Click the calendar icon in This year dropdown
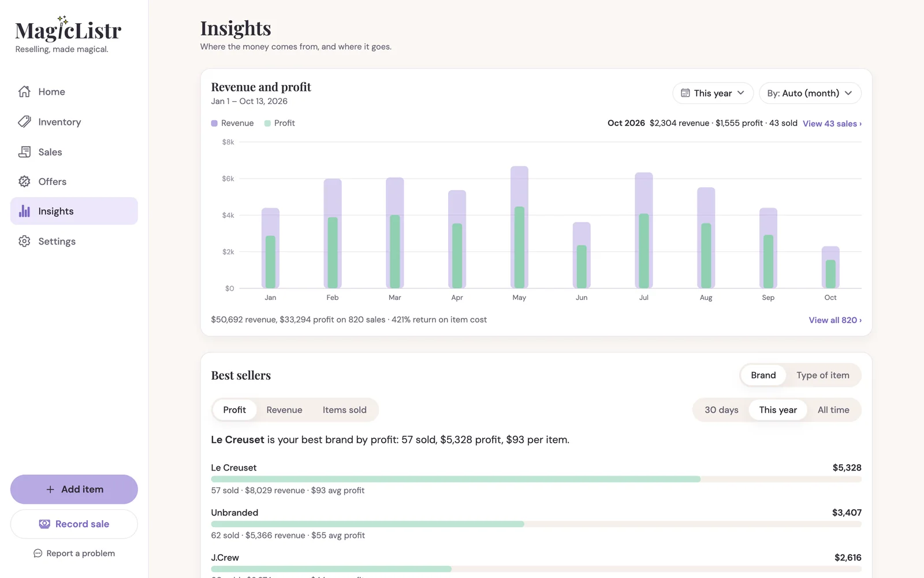The height and width of the screenshot is (578, 924). click(685, 93)
